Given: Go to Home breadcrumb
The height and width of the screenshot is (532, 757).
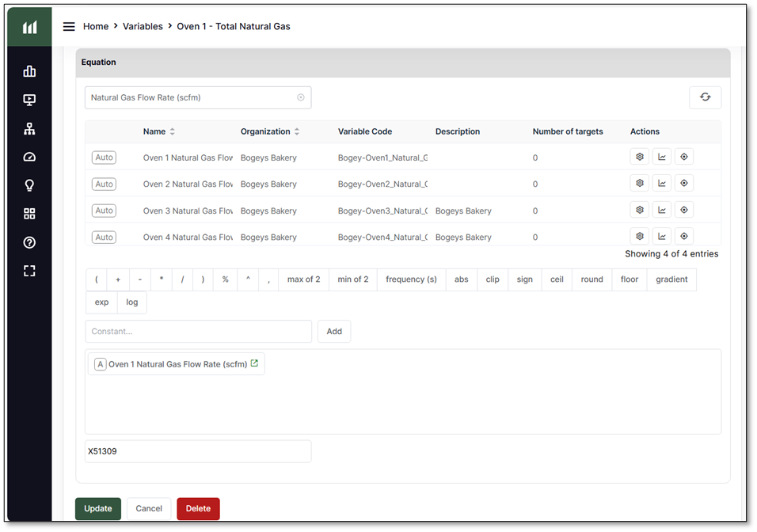Looking at the screenshot, I should point(96,27).
